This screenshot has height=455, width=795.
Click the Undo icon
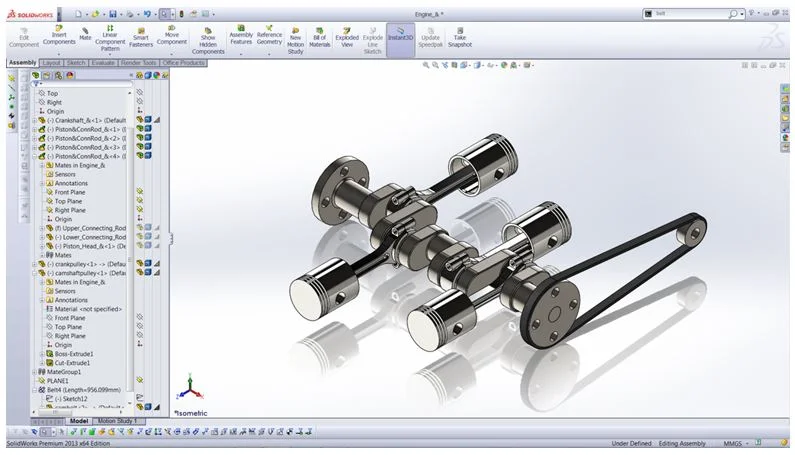click(147, 14)
